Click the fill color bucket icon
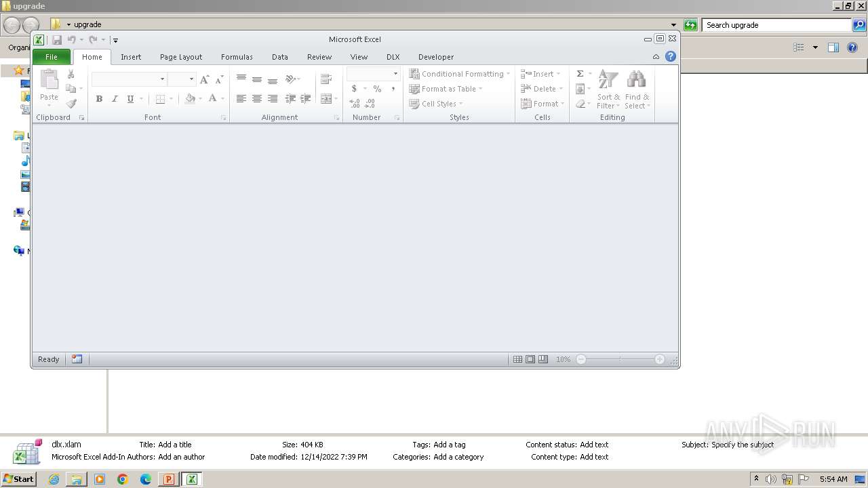 (190, 99)
